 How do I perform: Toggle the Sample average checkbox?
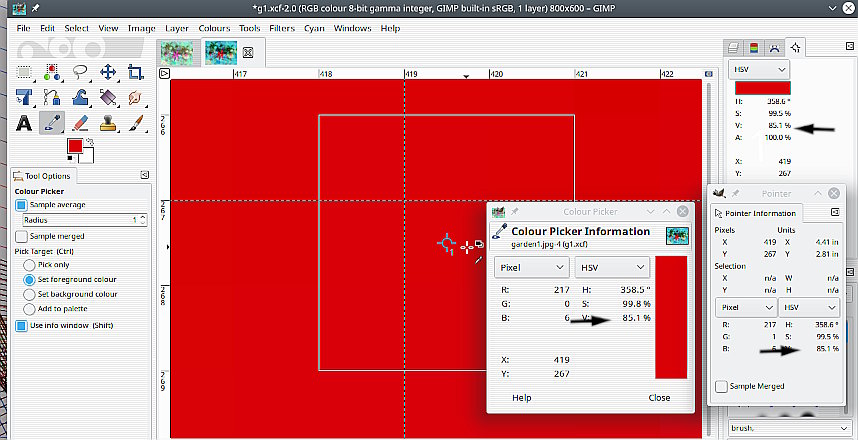pyautogui.click(x=21, y=205)
